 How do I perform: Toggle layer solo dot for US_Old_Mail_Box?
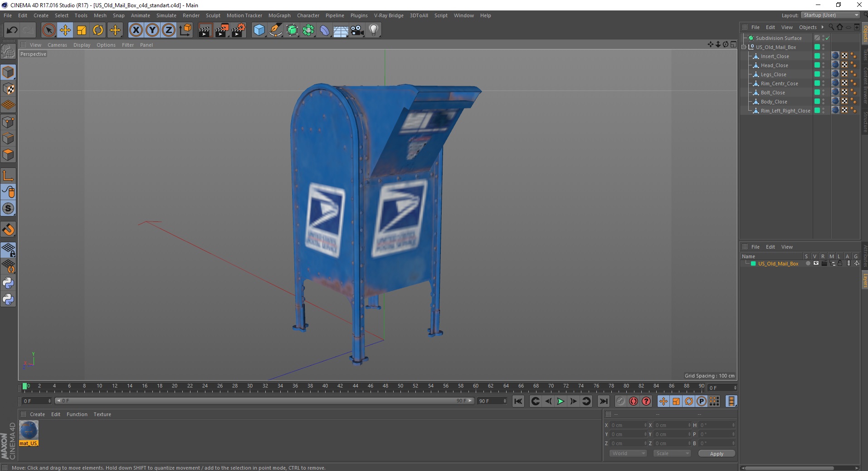[x=808, y=264]
